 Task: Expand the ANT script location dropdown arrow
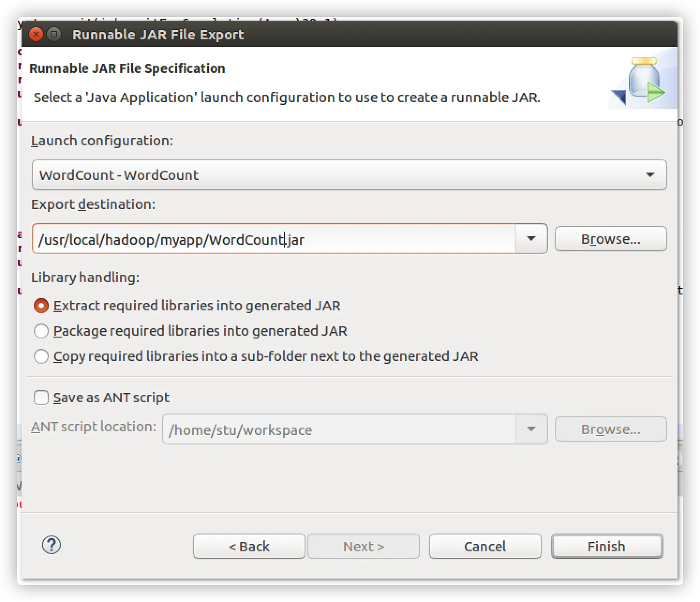(x=531, y=429)
